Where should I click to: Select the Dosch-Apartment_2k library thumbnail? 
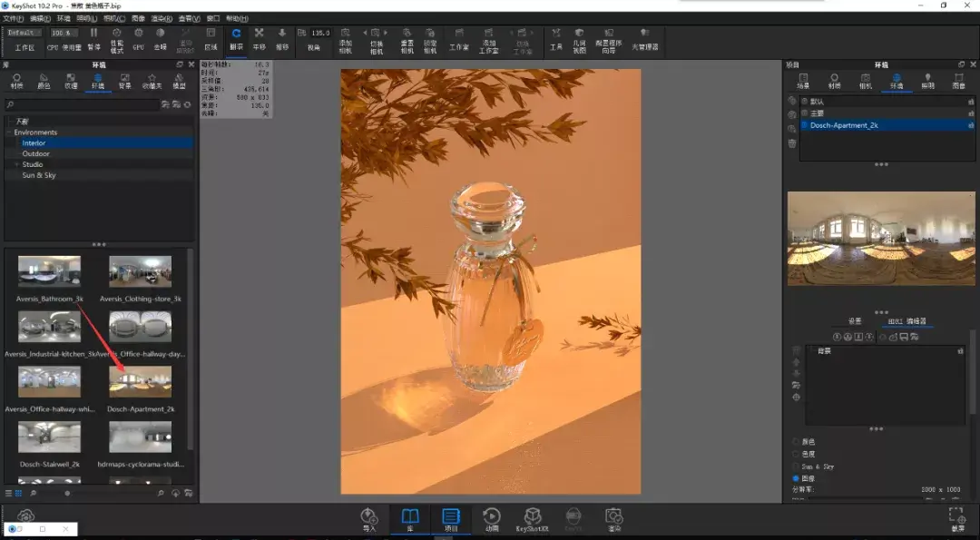click(x=140, y=381)
